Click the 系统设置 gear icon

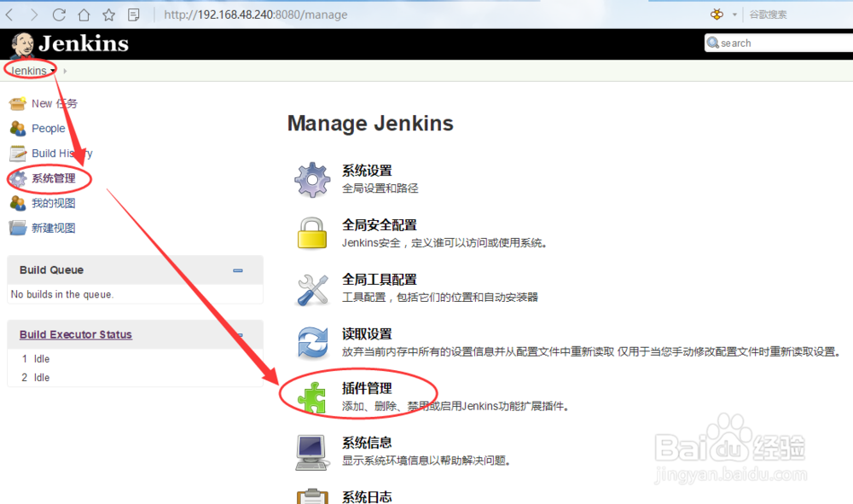(312, 179)
